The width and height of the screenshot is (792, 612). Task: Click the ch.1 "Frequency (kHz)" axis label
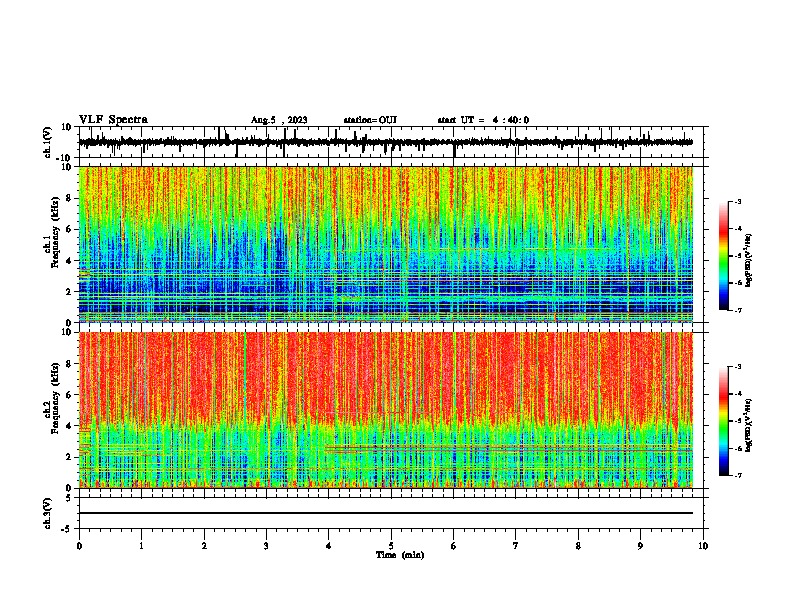(56, 232)
